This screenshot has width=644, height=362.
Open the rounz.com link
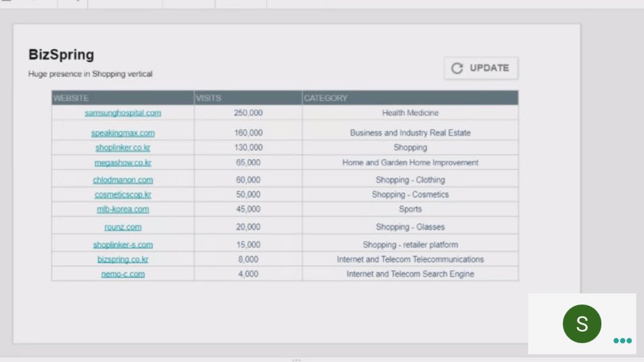(123, 227)
